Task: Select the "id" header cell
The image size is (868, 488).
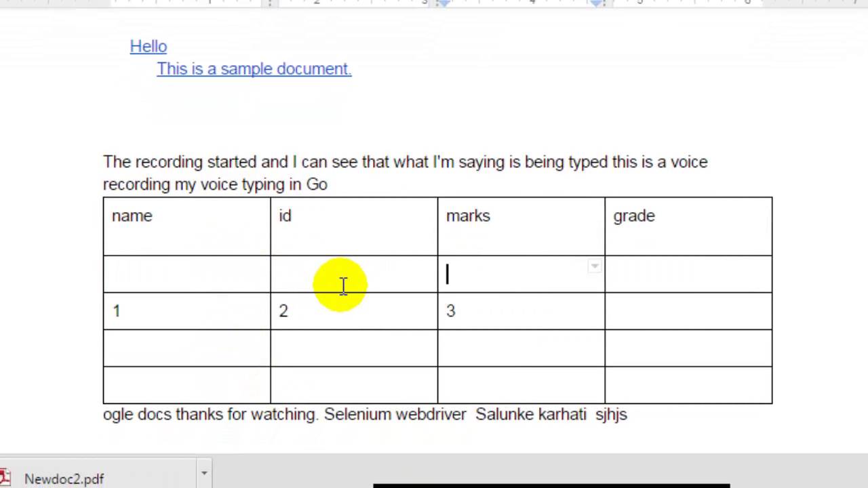Action: click(354, 226)
